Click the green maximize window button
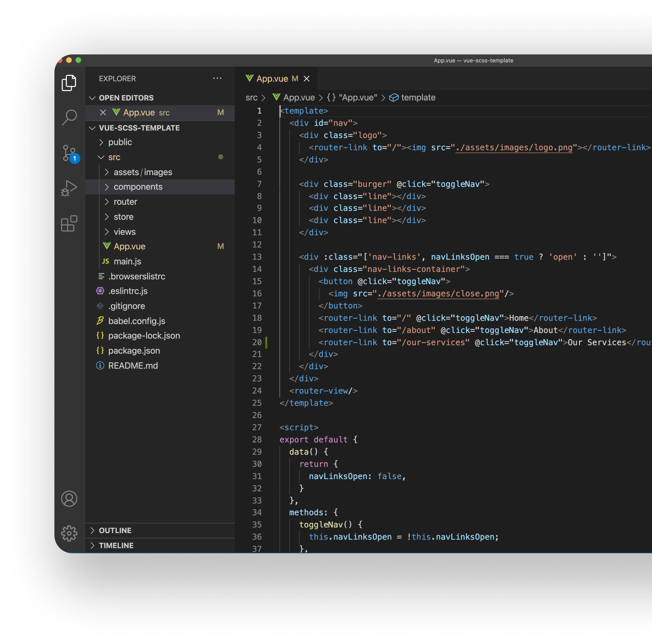Viewport: 652px width, 644px height. pyautogui.click(x=78, y=60)
